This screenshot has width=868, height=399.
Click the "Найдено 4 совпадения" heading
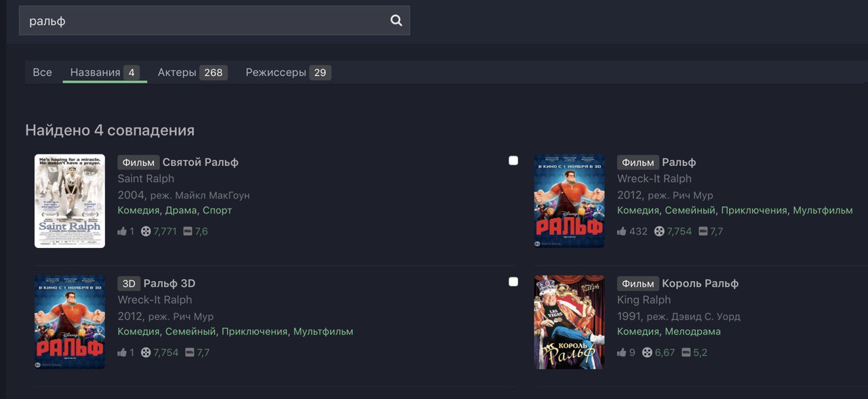tap(110, 130)
